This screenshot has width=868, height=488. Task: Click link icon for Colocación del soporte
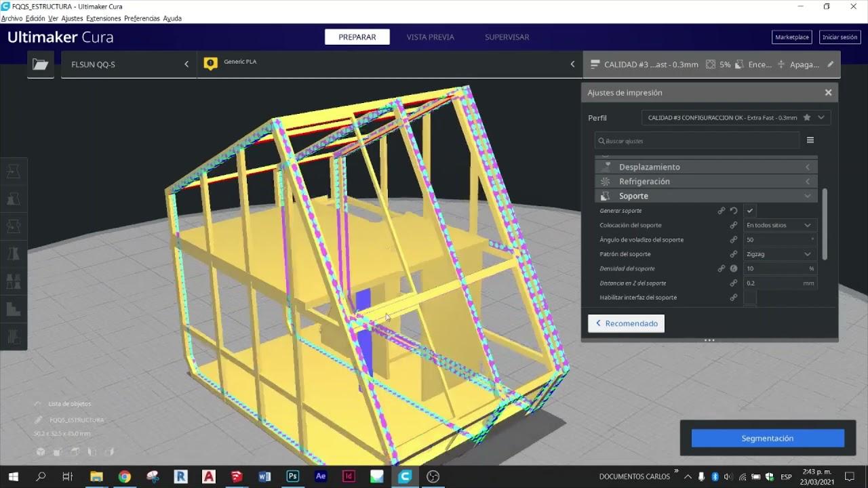click(734, 225)
